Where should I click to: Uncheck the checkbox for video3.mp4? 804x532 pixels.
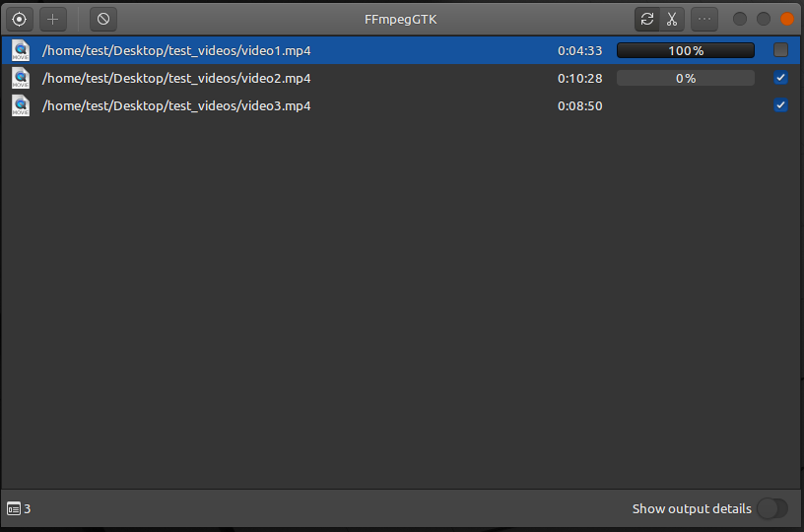click(780, 105)
